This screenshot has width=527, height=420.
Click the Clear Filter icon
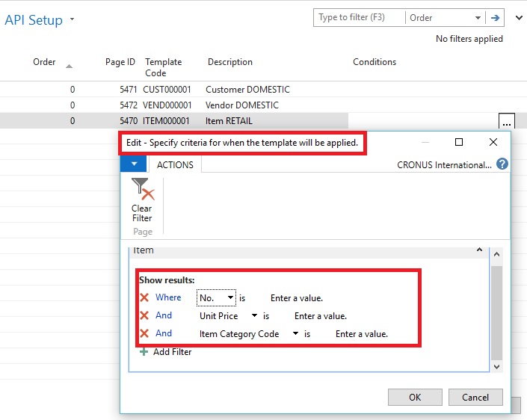[x=141, y=190]
